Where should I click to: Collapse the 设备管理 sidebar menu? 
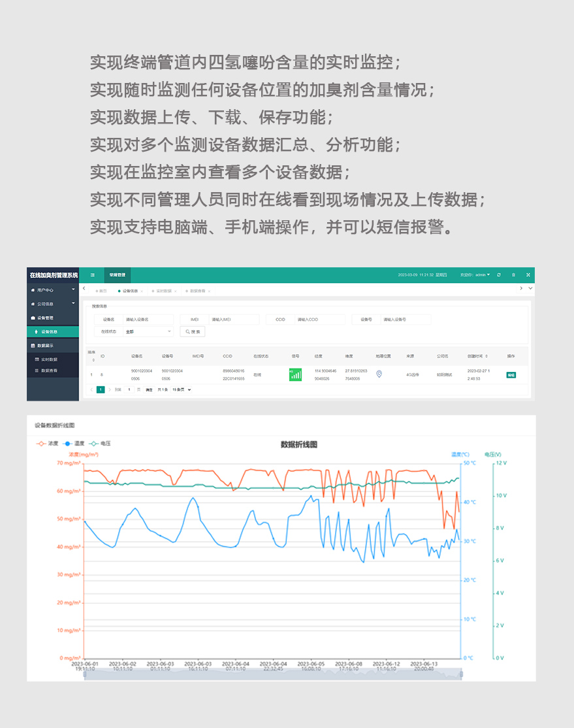[x=52, y=318]
